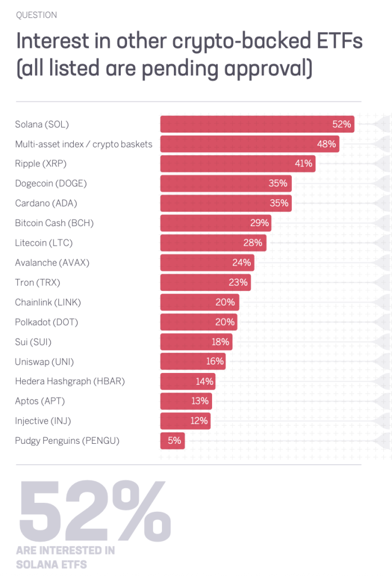Viewport: 392px width, 576px height.
Task: Click the Aptos (APT) 13% bar
Action: point(186,401)
